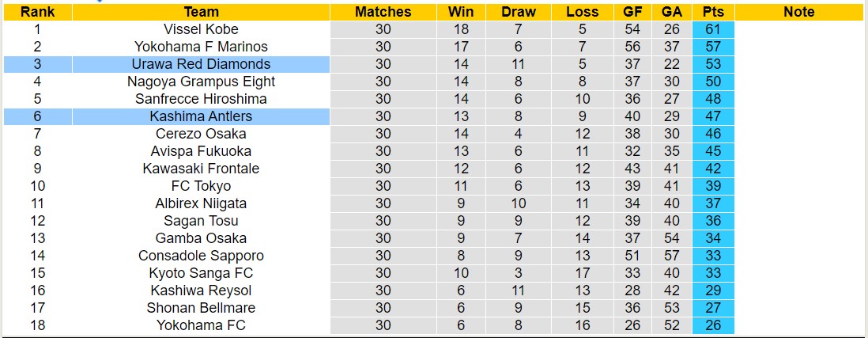Image resolution: width=868 pixels, height=338 pixels.
Task: Sort by the Matches column header
Action: click(383, 12)
